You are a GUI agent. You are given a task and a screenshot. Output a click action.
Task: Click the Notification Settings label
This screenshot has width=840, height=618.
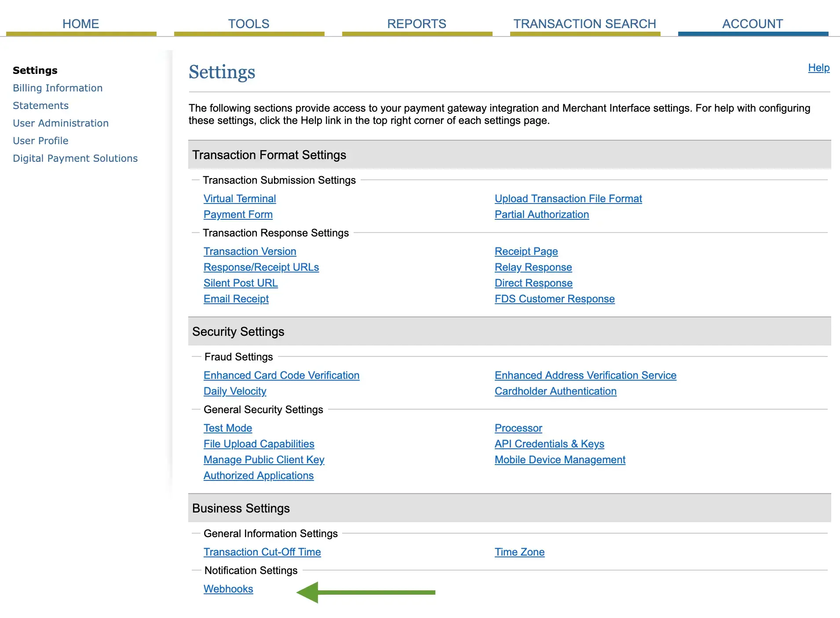pos(251,571)
